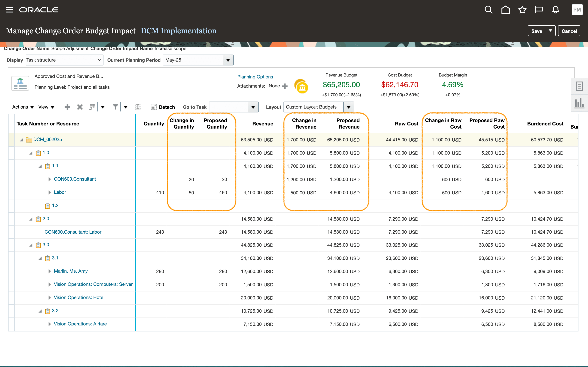Viewport: 588px width, 367px height.
Task: Click the notifications bell icon
Action: coord(556,10)
